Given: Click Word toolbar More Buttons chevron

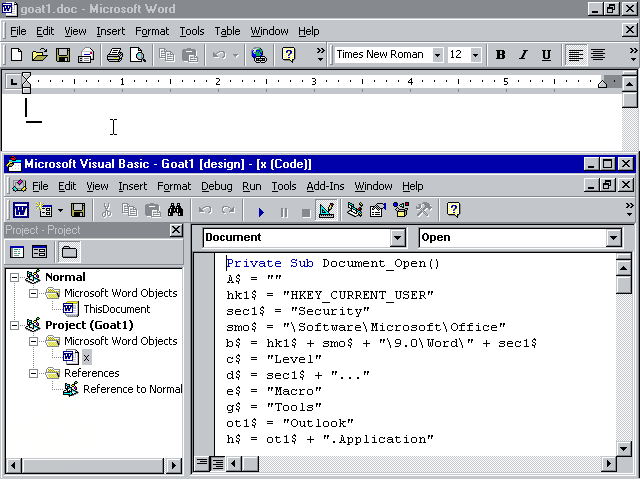Looking at the screenshot, I should pyautogui.click(x=321, y=55).
